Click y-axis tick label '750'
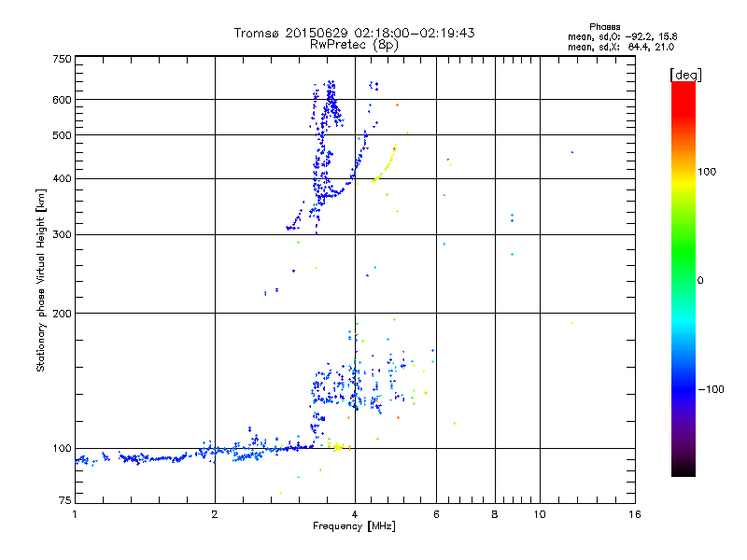 coord(62,59)
